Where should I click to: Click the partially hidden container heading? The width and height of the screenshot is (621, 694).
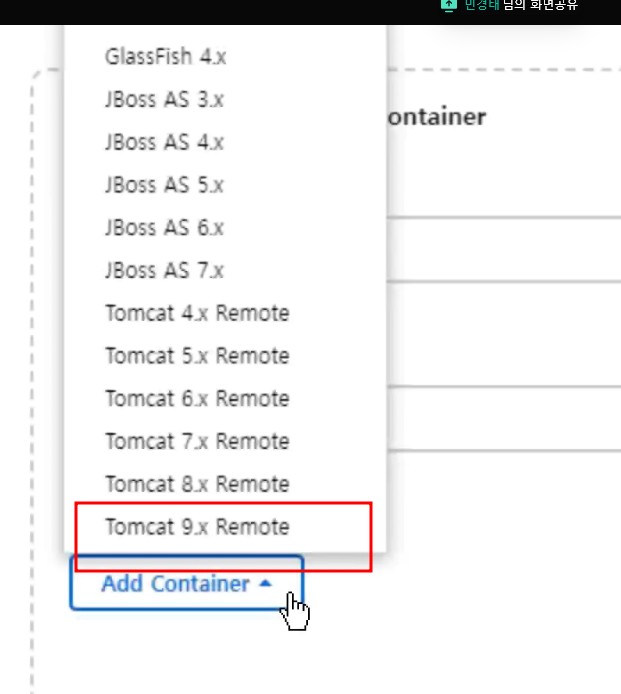click(x=437, y=117)
